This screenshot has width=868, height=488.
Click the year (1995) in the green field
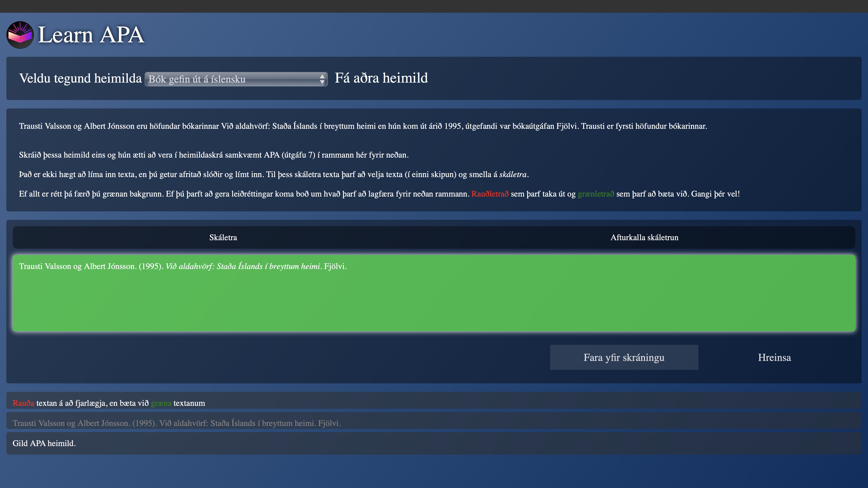click(x=151, y=266)
